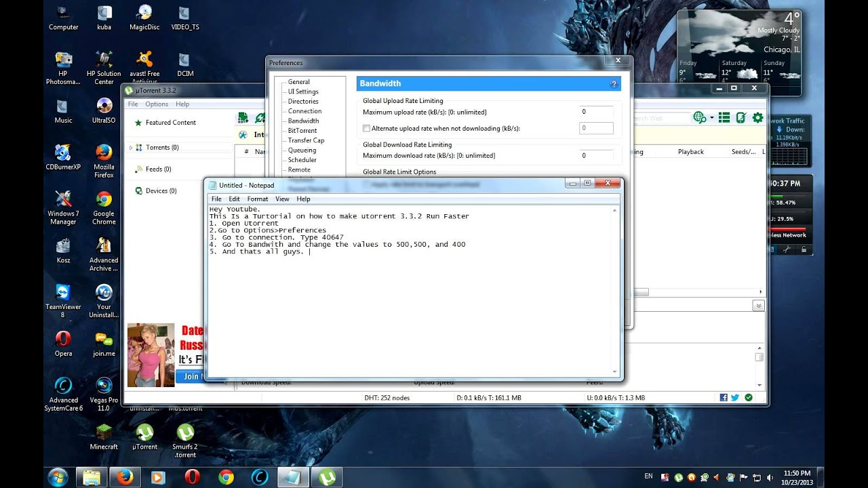This screenshot has width=868, height=488.
Task: Open the dropdown arrow beside search globe
Action: (711, 119)
